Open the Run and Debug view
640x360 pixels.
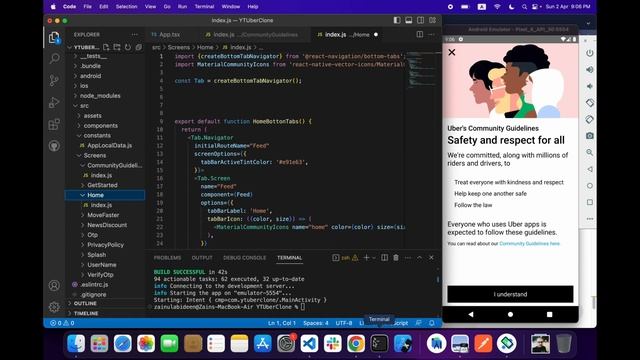pos(54,102)
